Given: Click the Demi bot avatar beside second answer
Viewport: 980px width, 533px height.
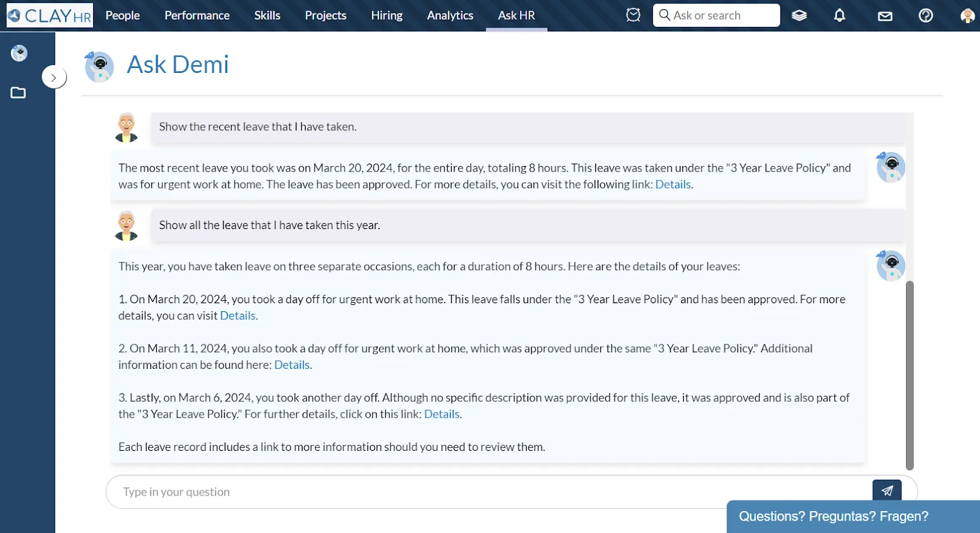Looking at the screenshot, I should pyautogui.click(x=891, y=266).
